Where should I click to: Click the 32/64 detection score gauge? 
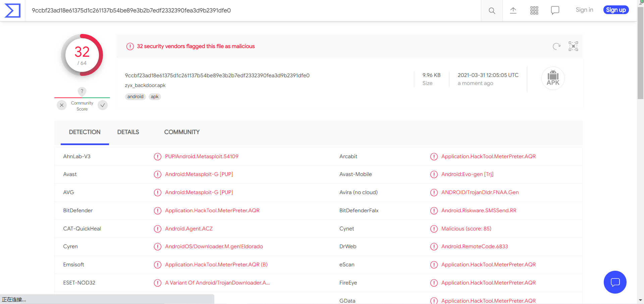click(82, 55)
